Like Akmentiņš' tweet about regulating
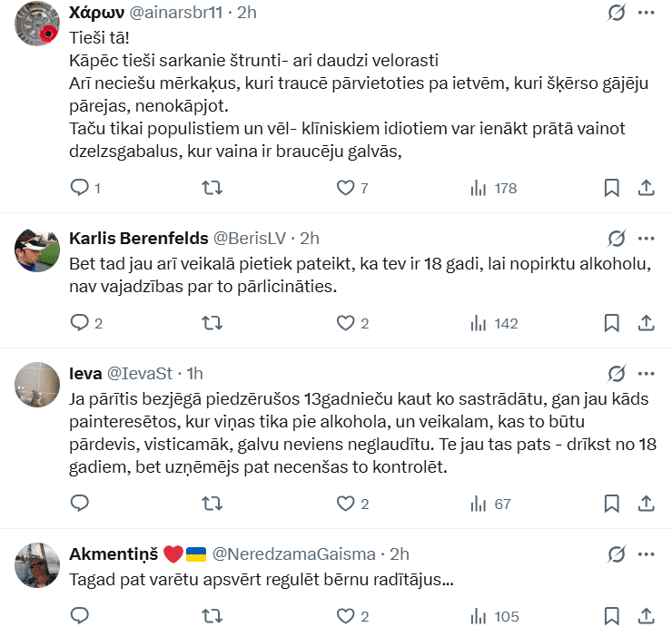672x637 pixels. (345, 616)
